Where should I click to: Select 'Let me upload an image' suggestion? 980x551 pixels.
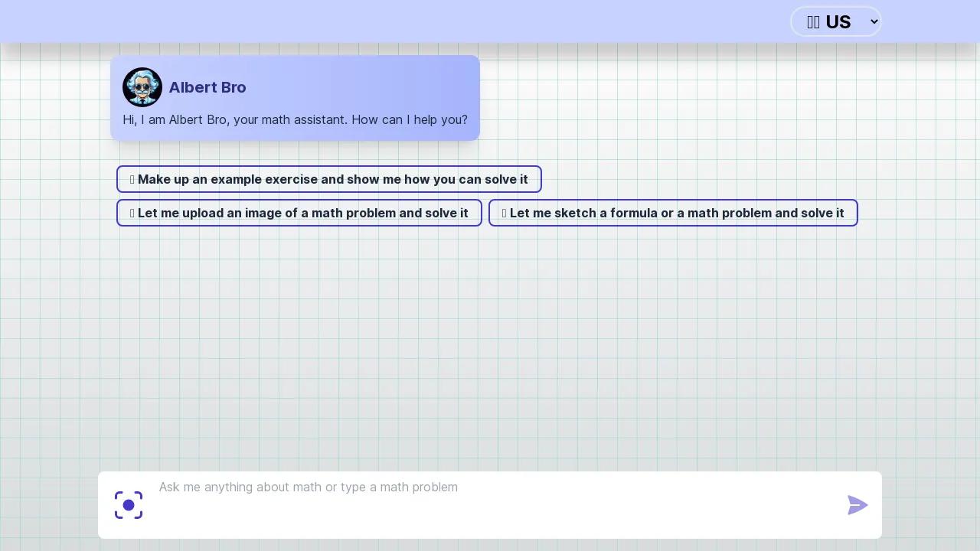299,213
